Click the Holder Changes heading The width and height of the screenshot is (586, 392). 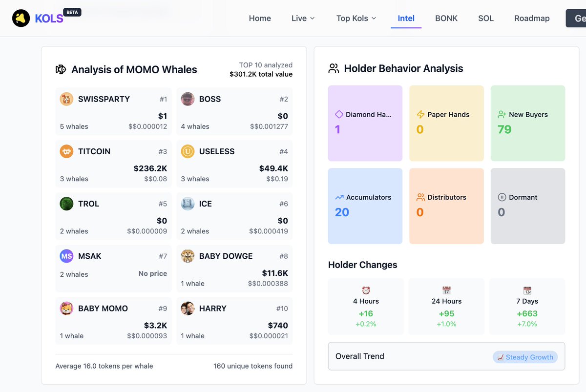click(363, 265)
